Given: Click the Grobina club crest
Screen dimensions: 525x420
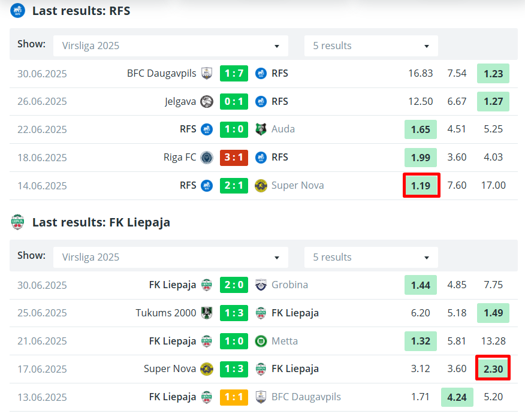Looking at the screenshot, I should coord(261,285).
